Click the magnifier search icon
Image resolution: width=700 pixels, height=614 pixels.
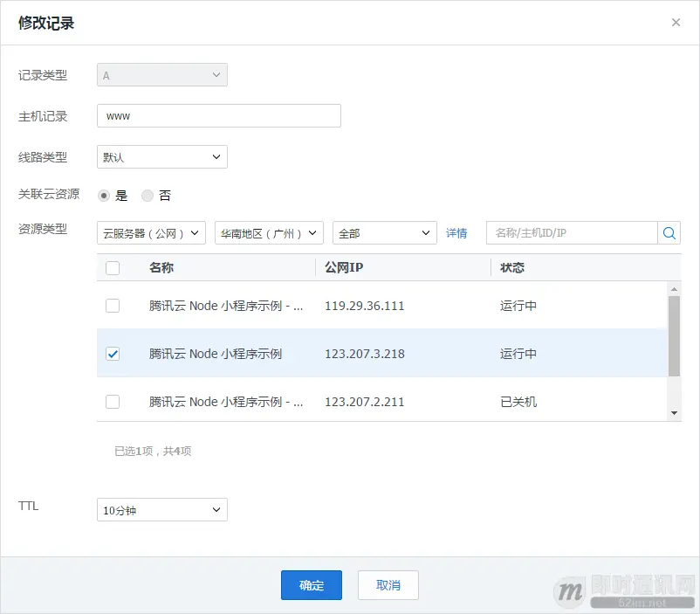(667, 233)
